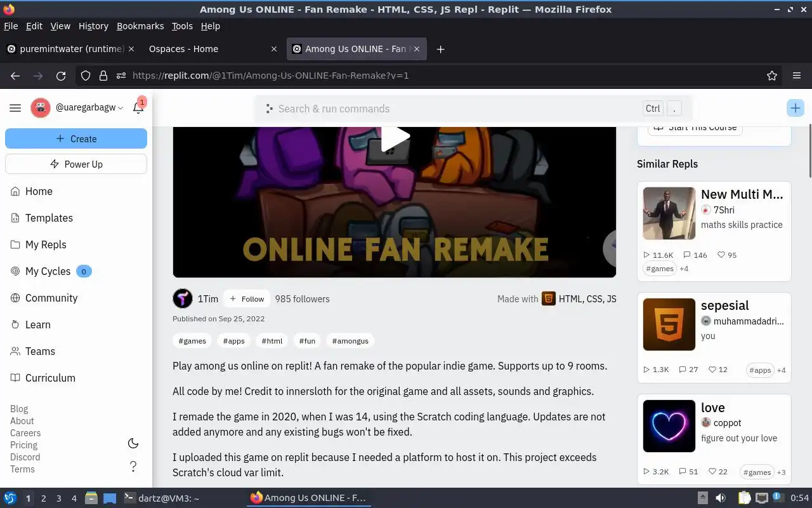Follow the user 1Tim
Screen dimensions: 812x508
247,298
